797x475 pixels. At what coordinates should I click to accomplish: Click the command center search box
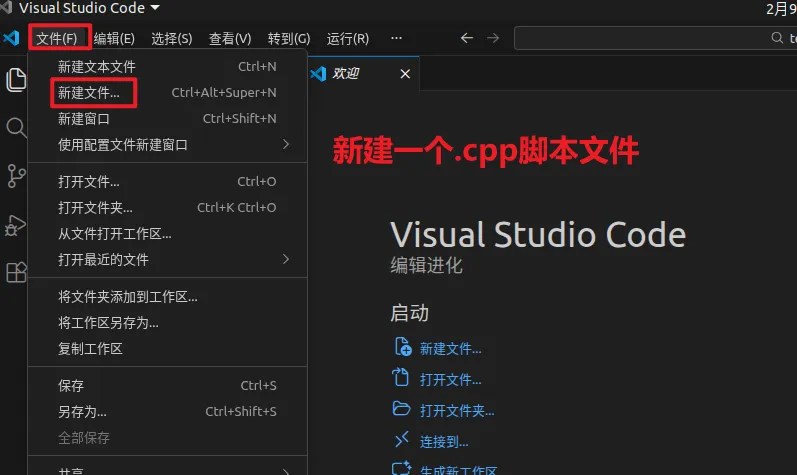[656, 38]
